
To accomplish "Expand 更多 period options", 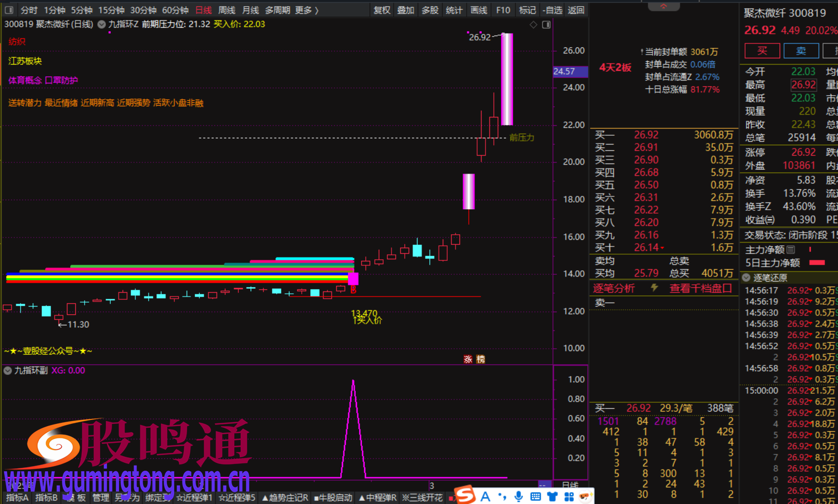I will tap(307, 10).
